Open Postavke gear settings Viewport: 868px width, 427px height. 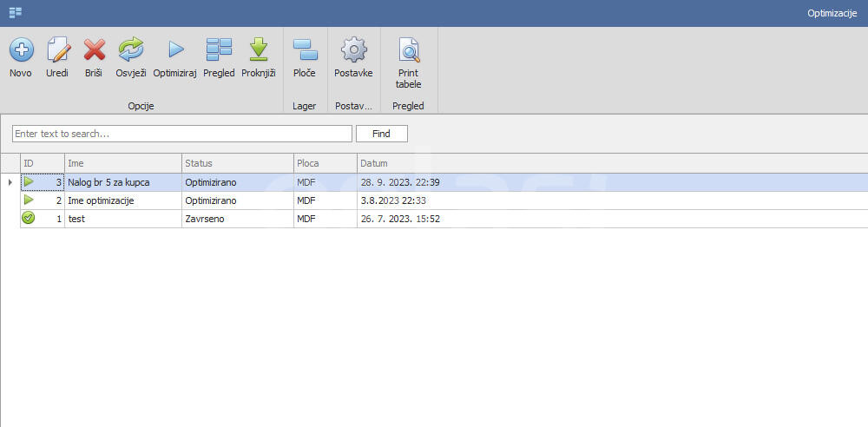click(353, 50)
